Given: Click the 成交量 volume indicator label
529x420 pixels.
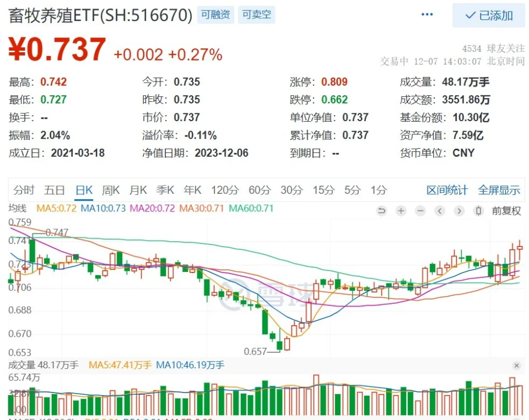Looking at the screenshot, I should coord(21,365).
